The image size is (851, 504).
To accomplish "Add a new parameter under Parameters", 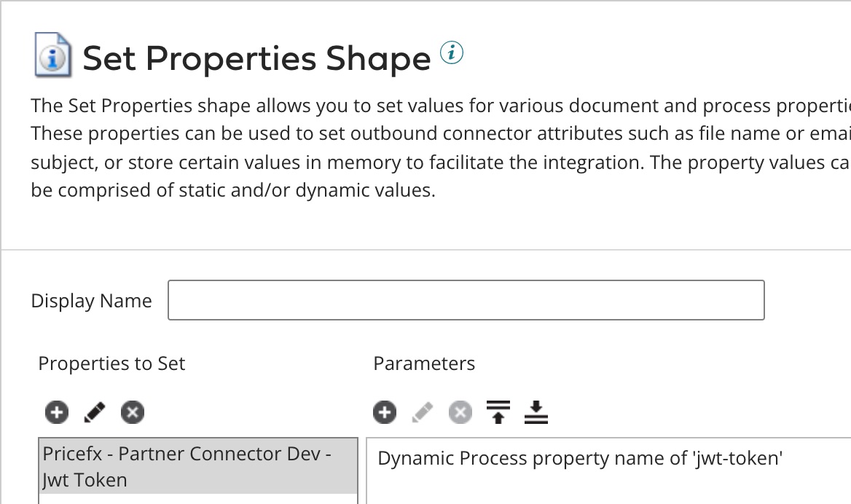I will [385, 412].
